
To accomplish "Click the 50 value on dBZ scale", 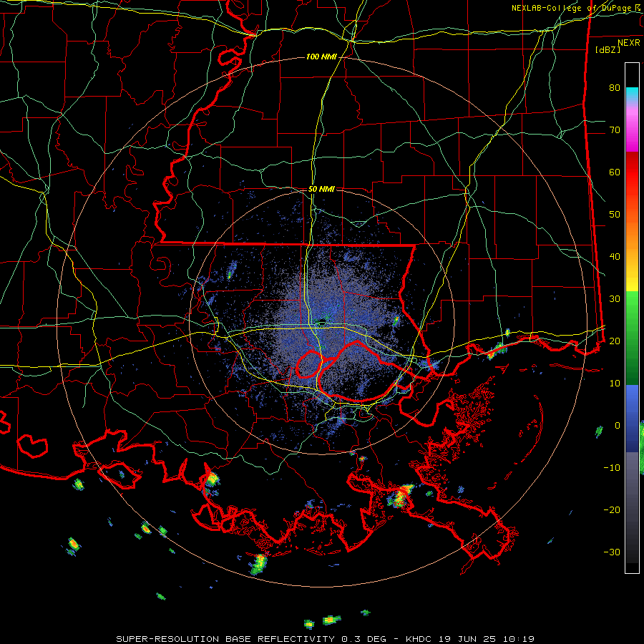I will point(615,215).
